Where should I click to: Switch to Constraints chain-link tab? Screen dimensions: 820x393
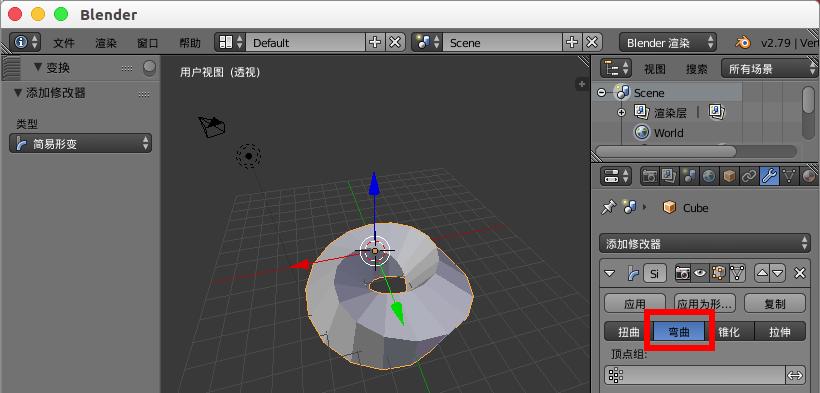748,176
